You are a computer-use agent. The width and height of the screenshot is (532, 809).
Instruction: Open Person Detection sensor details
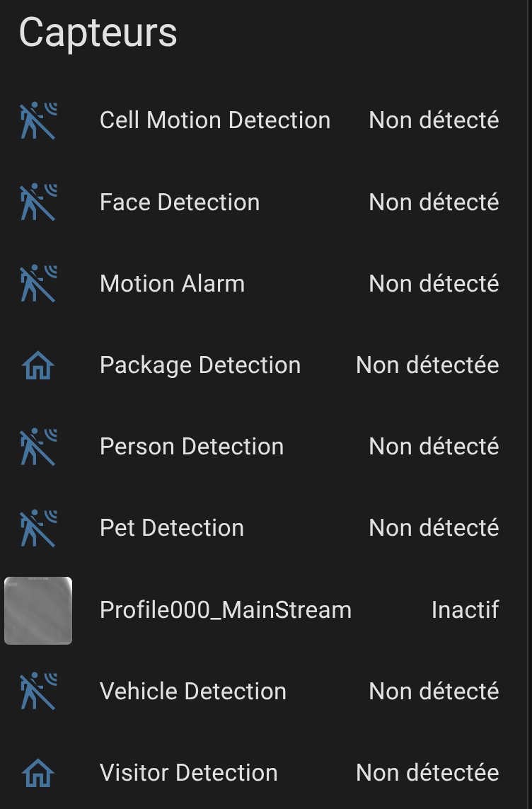(x=192, y=447)
